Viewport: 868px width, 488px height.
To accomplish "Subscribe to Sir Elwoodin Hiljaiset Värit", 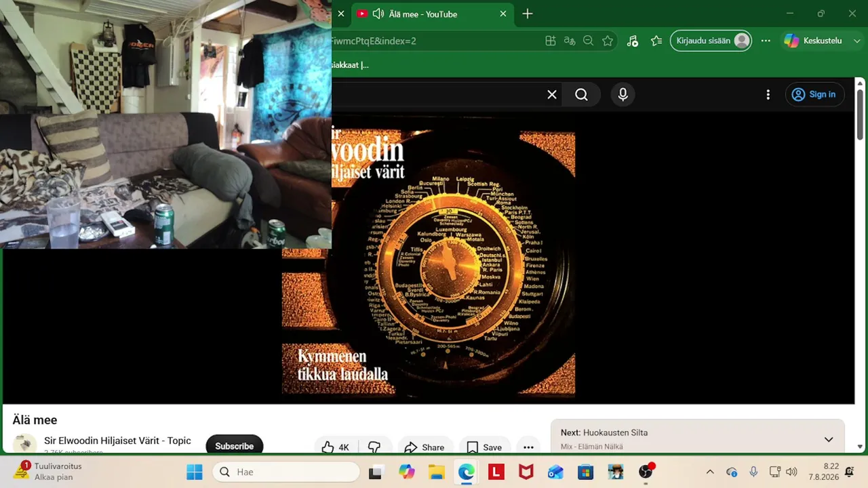I will pos(234,445).
